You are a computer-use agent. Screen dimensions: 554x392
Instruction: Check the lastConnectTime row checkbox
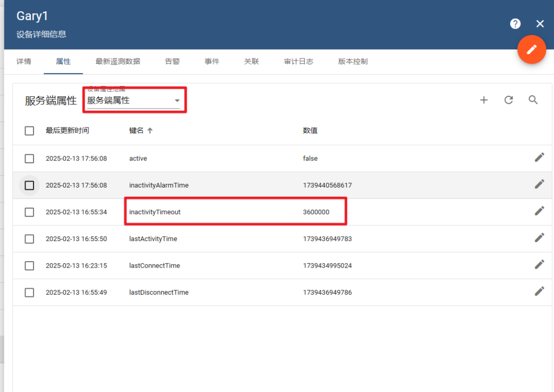click(29, 265)
